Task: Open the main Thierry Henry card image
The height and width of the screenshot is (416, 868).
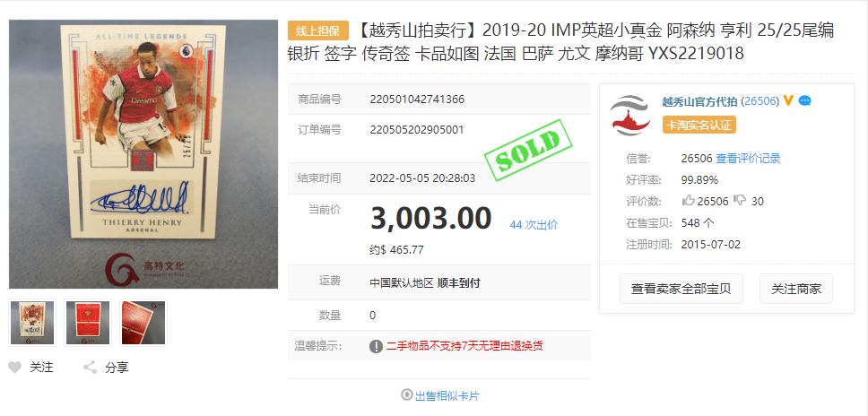Action: (x=143, y=154)
